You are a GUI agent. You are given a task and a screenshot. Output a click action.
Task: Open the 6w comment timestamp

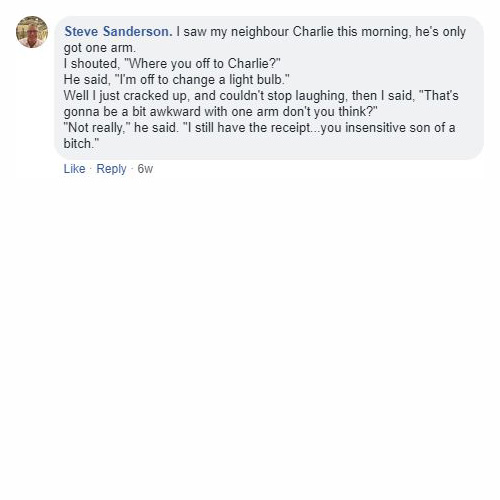(x=145, y=169)
